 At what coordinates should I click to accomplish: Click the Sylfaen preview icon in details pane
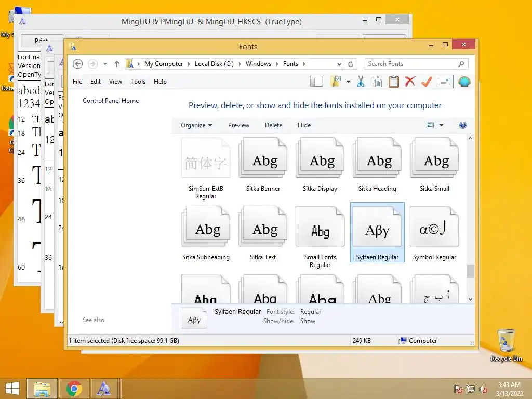coord(194,318)
